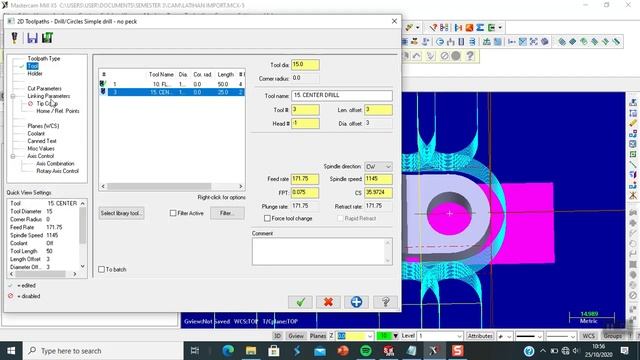Collapse the Linking Parameters tree node
The width and height of the screenshot is (640, 360).
(13, 96)
